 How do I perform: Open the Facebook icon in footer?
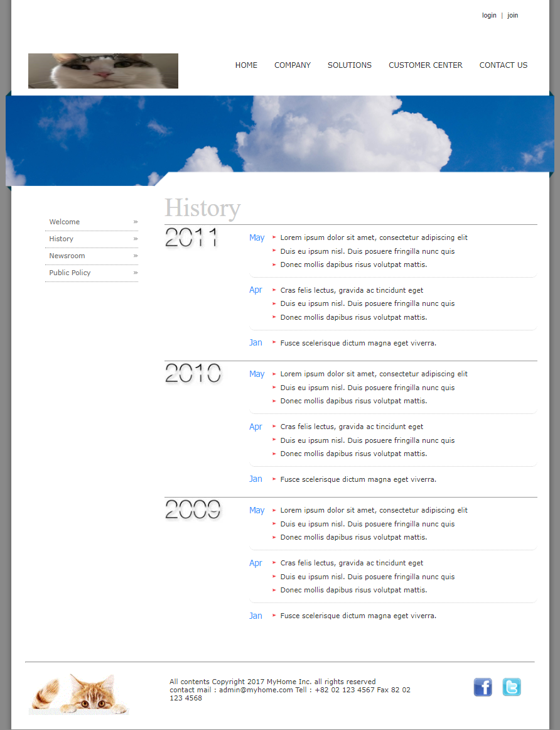483,687
